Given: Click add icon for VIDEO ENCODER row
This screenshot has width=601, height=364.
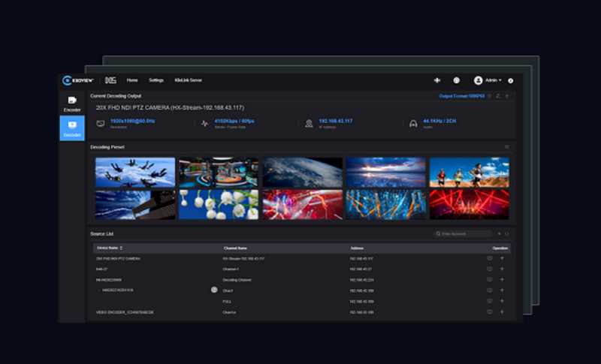Looking at the screenshot, I should [x=501, y=311].
